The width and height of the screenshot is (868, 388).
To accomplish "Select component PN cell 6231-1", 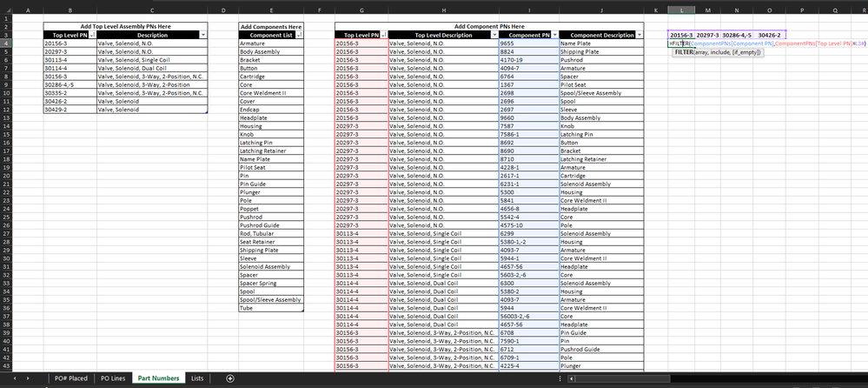I will [x=528, y=184].
